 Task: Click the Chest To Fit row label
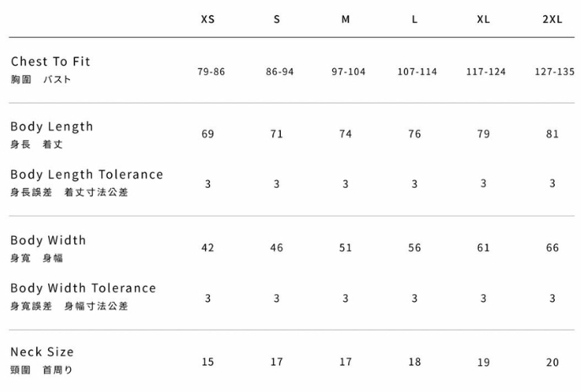click(50, 62)
